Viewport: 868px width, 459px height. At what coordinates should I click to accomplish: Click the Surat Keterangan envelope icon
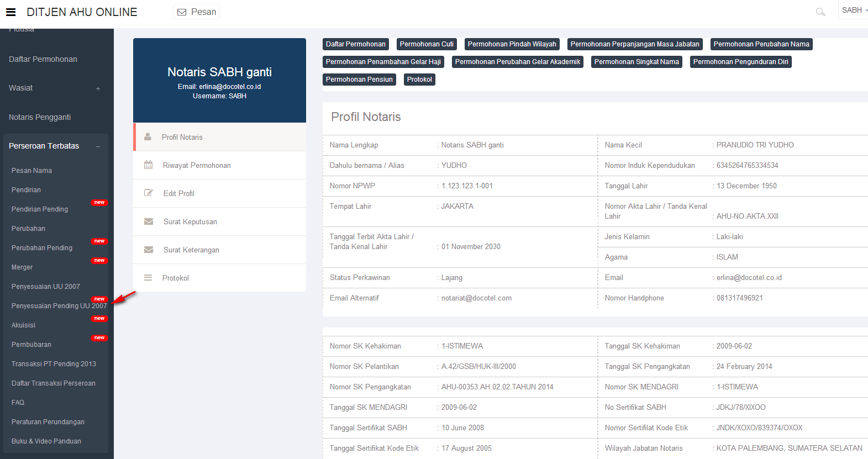(148, 250)
